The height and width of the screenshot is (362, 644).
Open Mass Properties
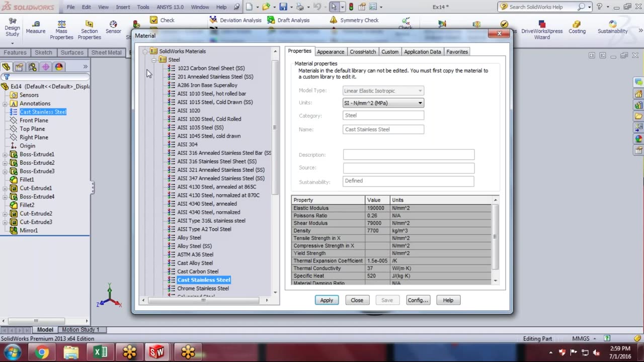coord(61,30)
